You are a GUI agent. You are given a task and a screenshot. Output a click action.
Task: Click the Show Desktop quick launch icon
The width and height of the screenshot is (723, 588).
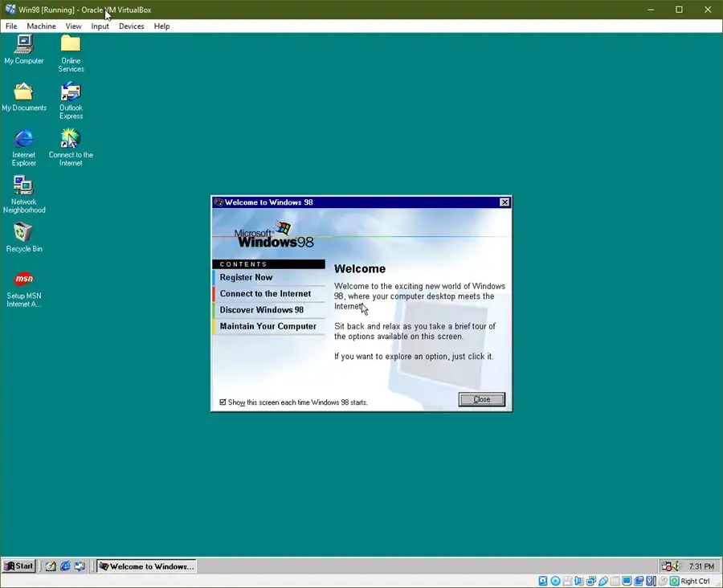51,566
